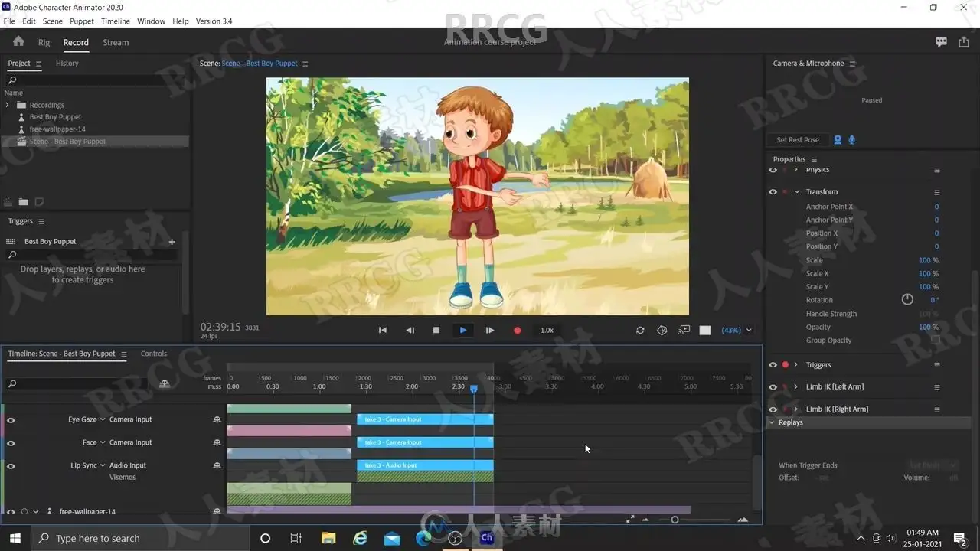Click the puppet icon on Lip Sync track

coord(217,465)
